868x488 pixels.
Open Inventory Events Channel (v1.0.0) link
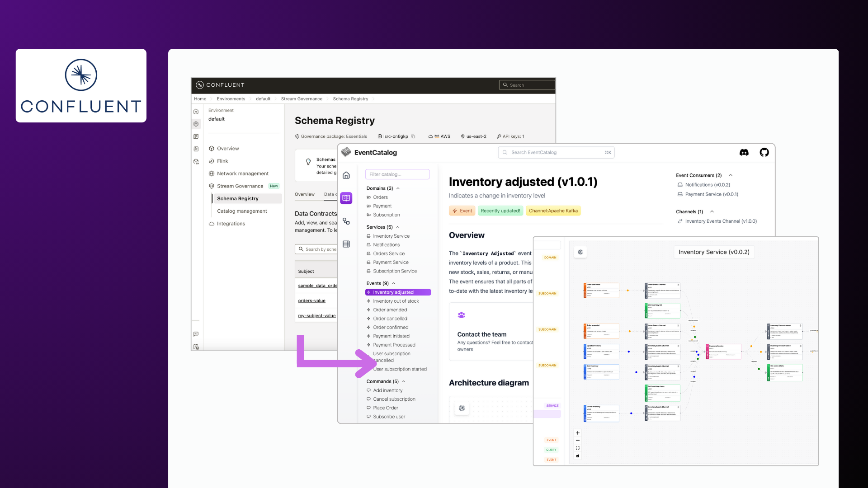[x=721, y=221]
